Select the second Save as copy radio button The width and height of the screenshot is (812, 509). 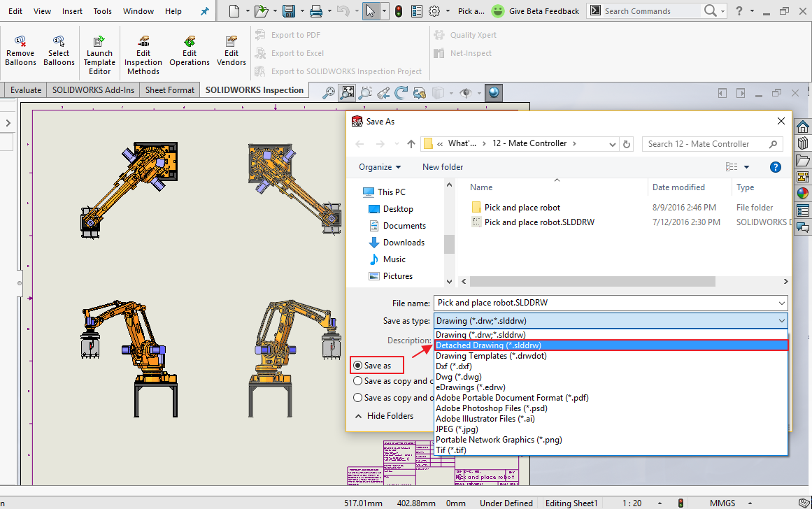tap(358, 398)
